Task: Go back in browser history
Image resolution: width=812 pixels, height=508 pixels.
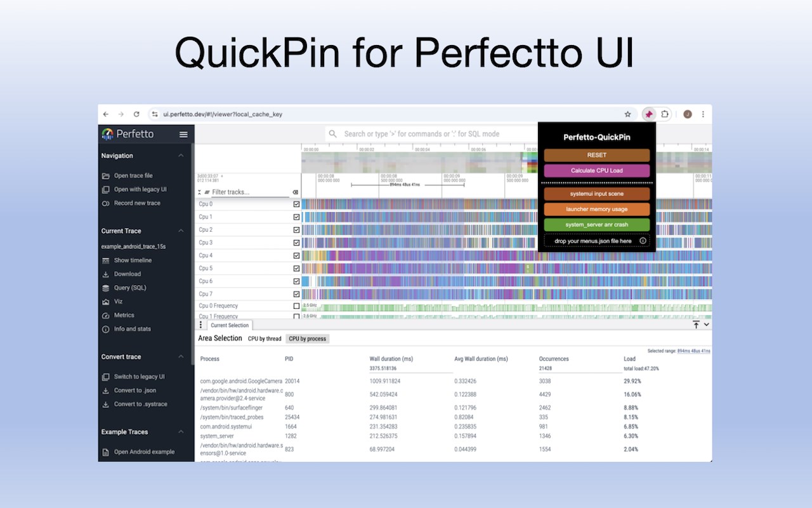Action: tap(106, 114)
